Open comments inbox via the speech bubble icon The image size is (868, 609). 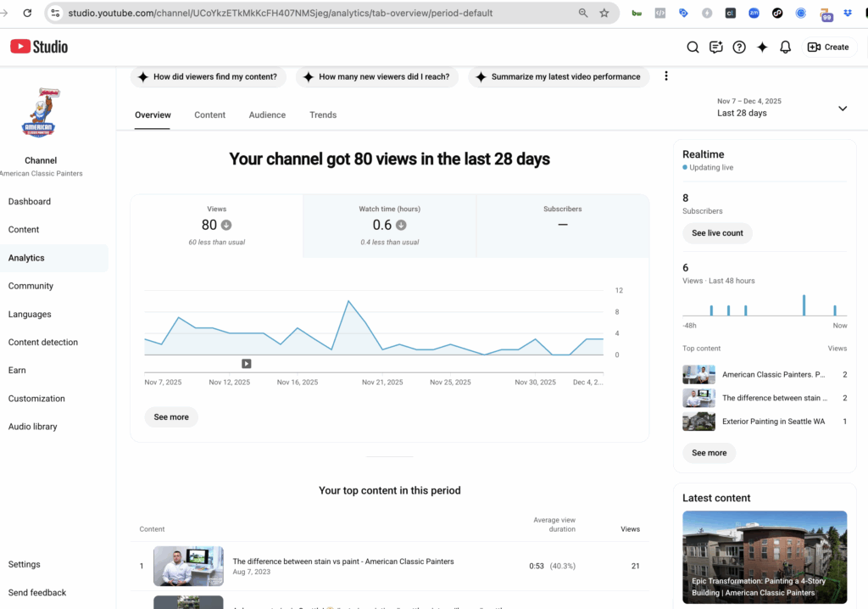715,47
